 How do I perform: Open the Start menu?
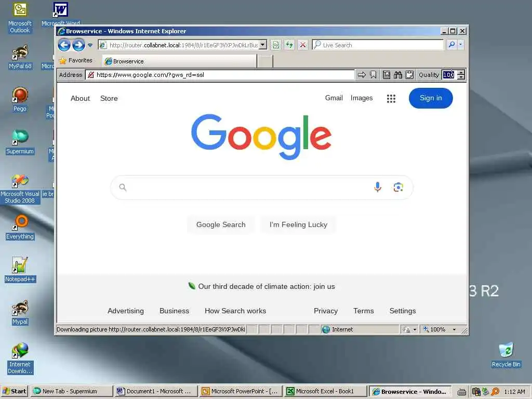click(x=14, y=391)
